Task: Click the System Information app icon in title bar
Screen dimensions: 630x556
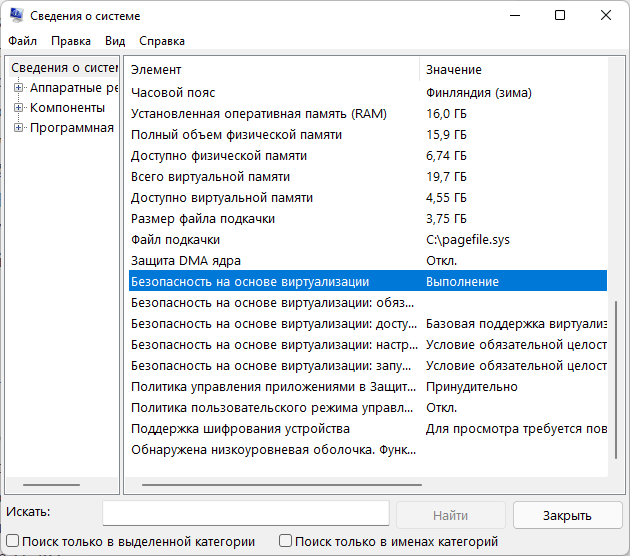Action: (16, 15)
